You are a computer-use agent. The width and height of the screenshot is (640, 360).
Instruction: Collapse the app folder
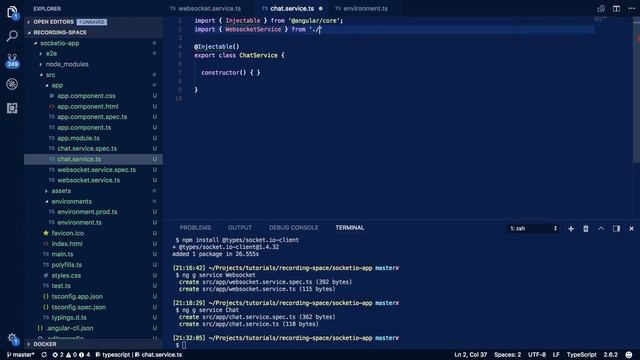pos(57,85)
